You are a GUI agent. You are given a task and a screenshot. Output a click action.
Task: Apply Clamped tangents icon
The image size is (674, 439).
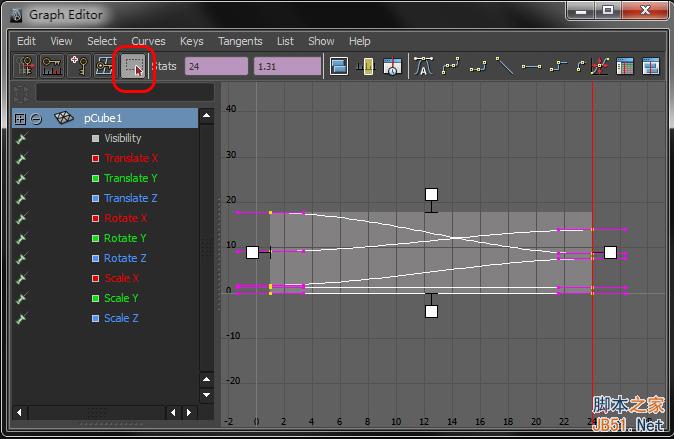click(x=477, y=66)
